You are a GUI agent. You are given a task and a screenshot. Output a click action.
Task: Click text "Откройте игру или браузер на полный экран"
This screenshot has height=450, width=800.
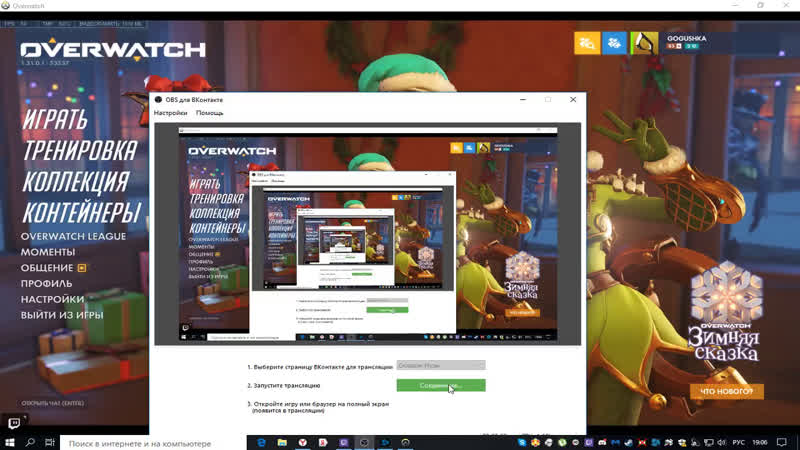tap(321, 404)
